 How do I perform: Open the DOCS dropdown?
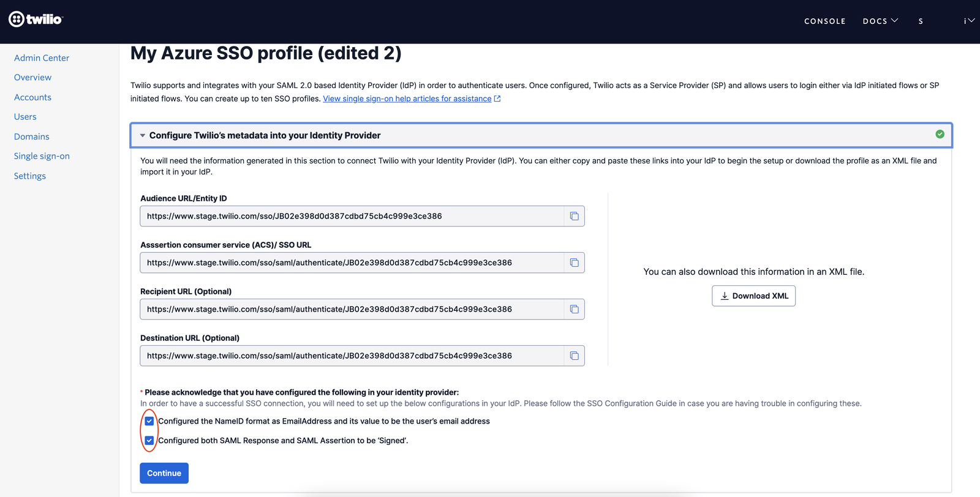[880, 20]
